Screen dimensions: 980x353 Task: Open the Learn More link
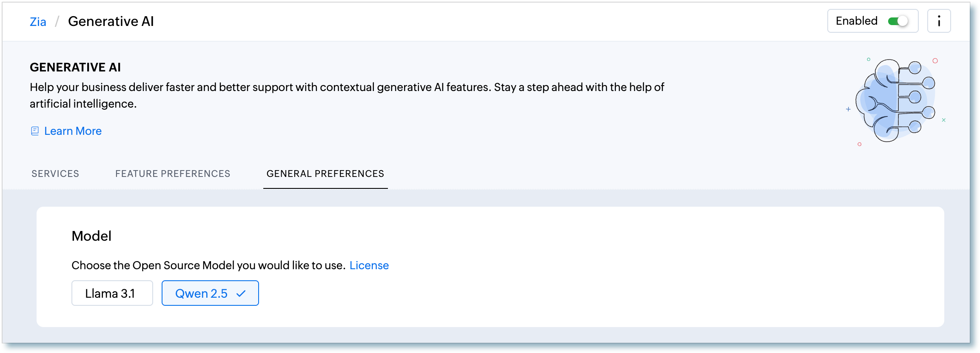pyautogui.click(x=73, y=131)
